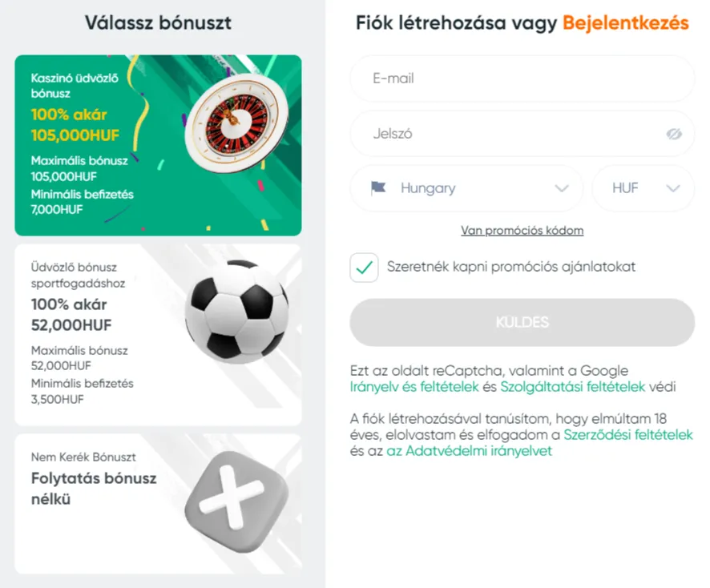Expand the HUF currency dropdown
710x588 pixels.
click(x=643, y=188)
